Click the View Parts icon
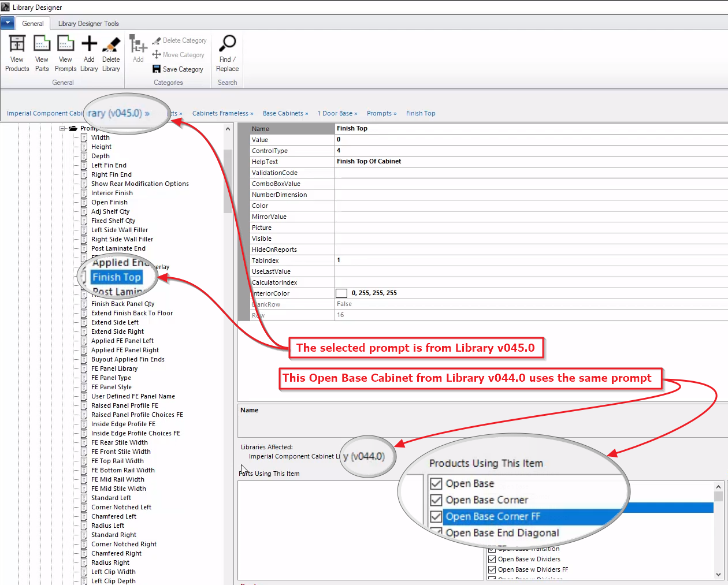The image size is (728, 585). [x=42, y=44]
